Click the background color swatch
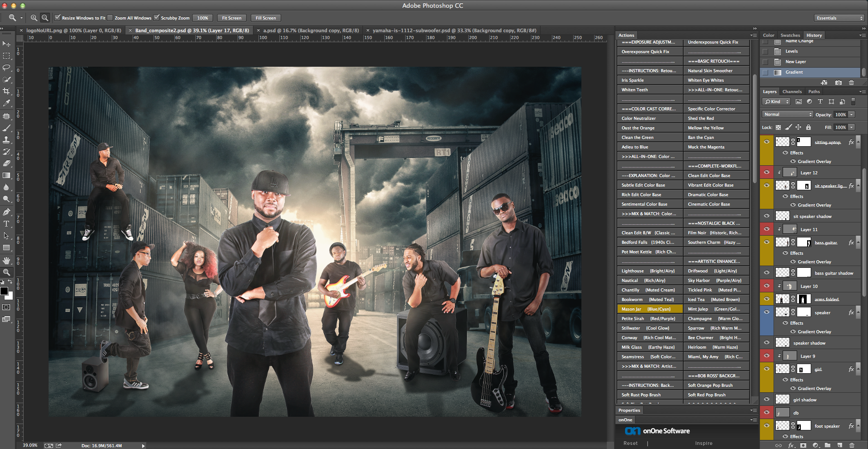This screenshot has height=449, width=868. pos(10,296)
